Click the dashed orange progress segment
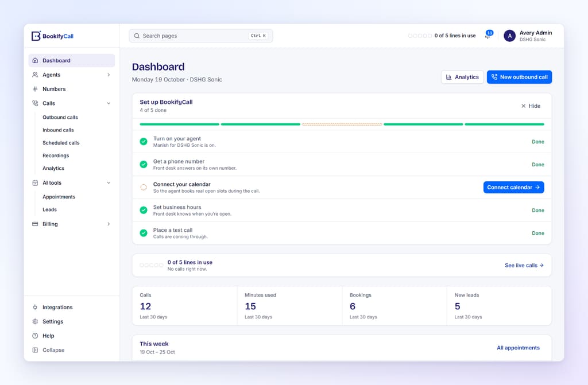The height and width of the screenshot is (385, 588). 342,124
